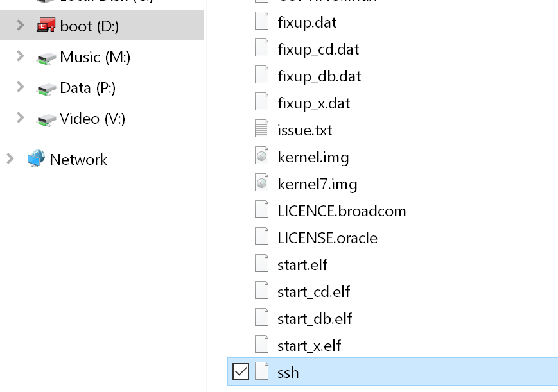Select the fixup_db.dat file
The image size is (558, 392).
click(x=319, y=76)
